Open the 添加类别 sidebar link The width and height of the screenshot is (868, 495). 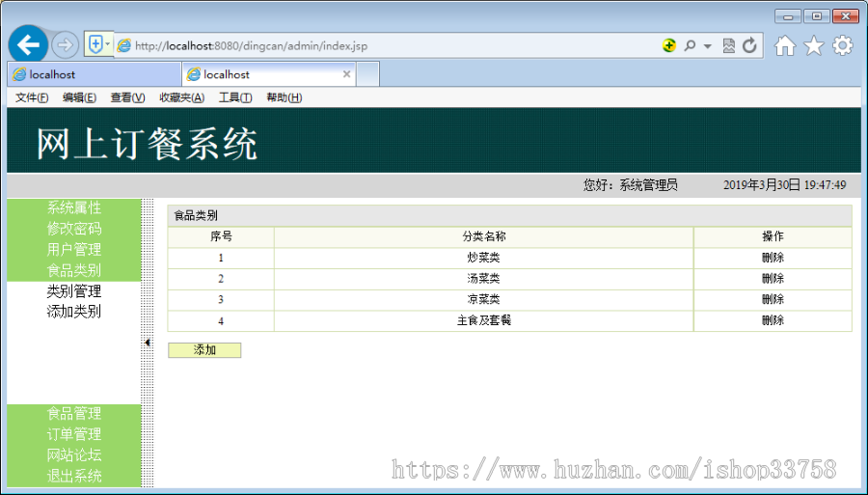[73, 311]
